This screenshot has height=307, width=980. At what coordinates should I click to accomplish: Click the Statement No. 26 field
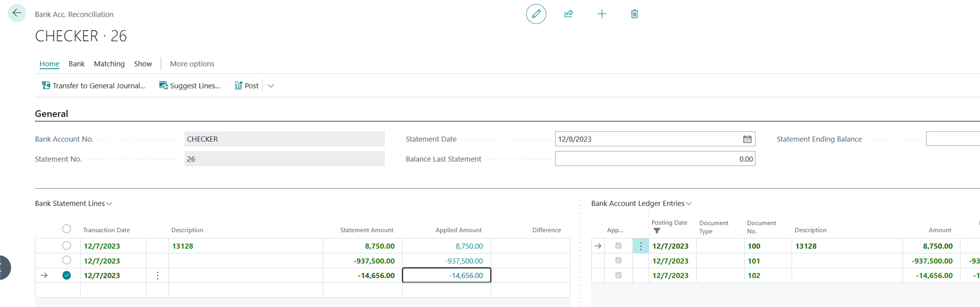pyautogui.click(x=284, y=159)
